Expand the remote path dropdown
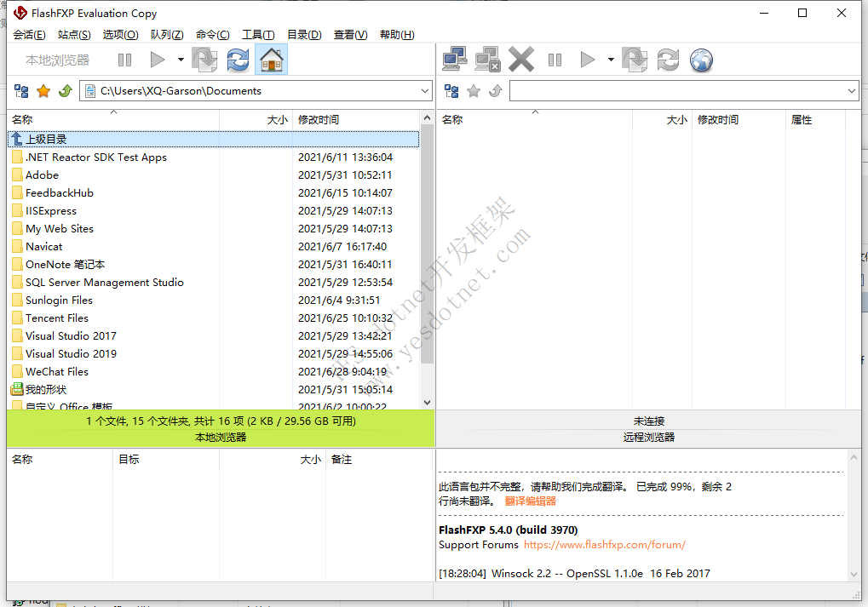 [852, 91]
